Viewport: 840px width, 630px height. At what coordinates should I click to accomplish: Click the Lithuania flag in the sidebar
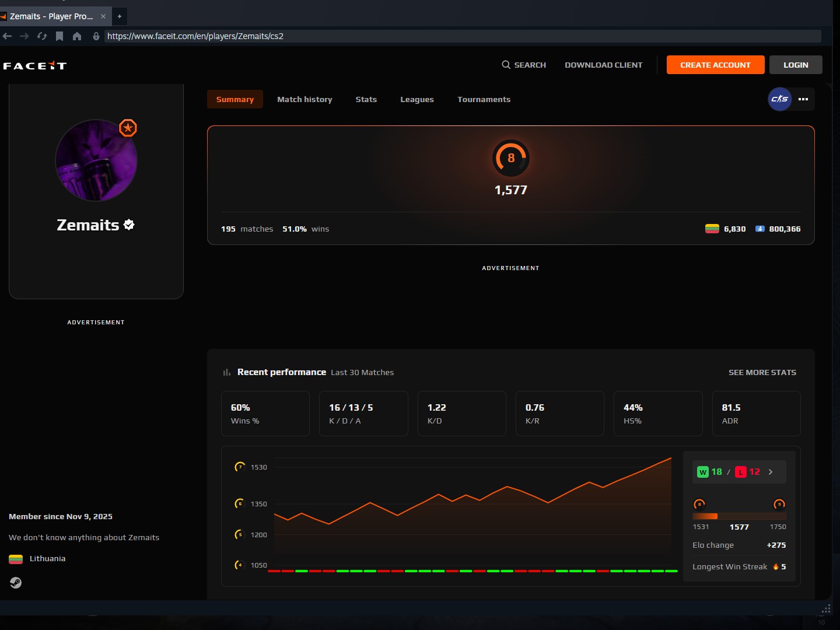[16, 559]
